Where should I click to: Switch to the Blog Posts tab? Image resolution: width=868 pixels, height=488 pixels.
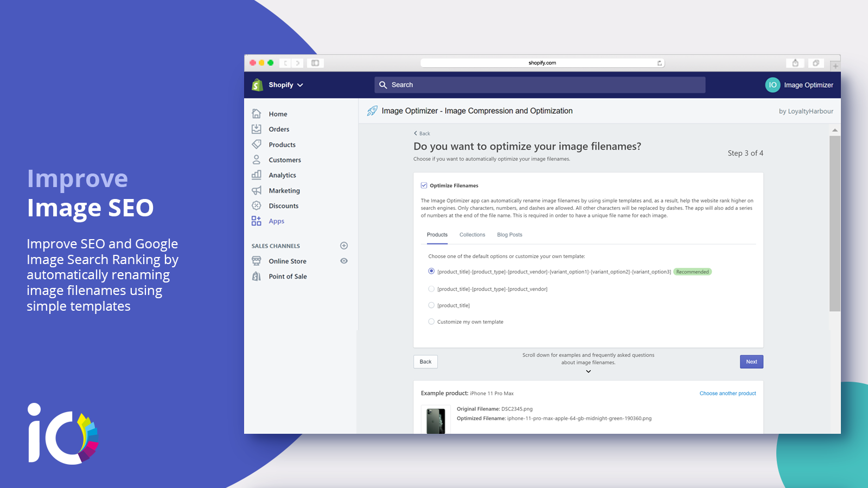pyautogui.click(x=509, y=235)
